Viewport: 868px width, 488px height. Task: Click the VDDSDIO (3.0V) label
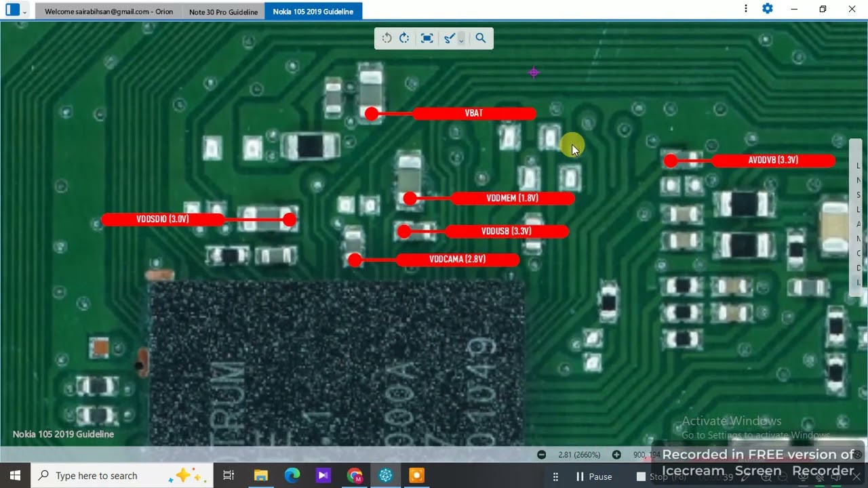[x=163, y=220]
